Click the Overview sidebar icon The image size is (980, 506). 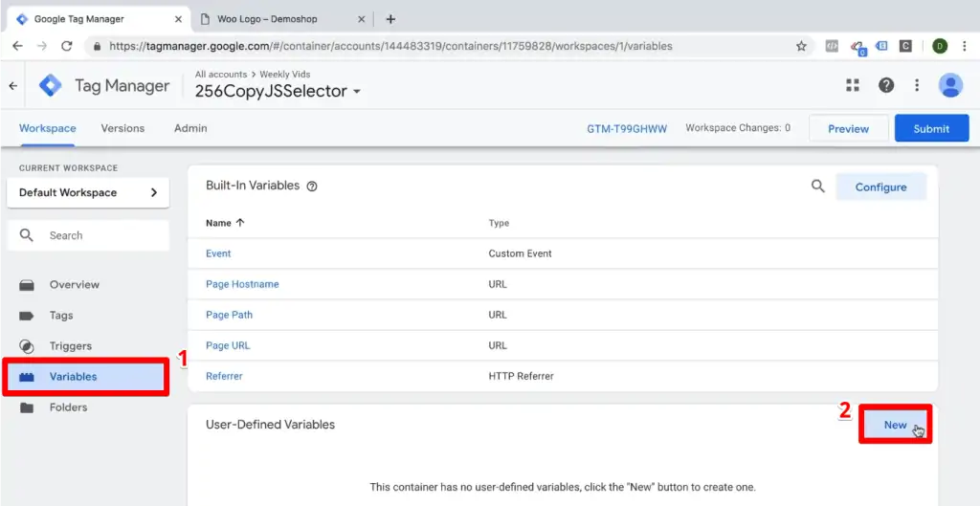[27, 285]
